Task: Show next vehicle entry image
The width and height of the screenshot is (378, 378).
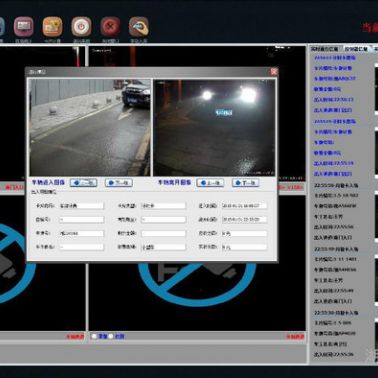Action: 119,183
